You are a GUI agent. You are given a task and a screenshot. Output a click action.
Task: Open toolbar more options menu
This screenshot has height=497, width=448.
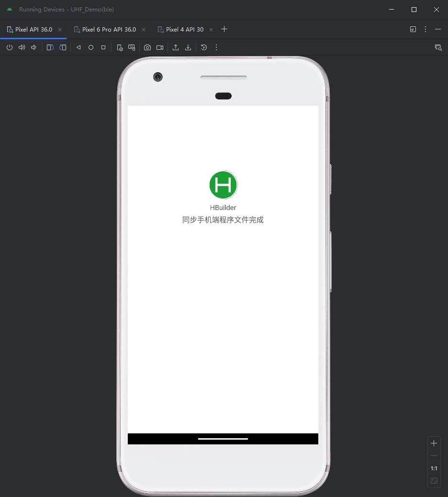coord(216,47)
